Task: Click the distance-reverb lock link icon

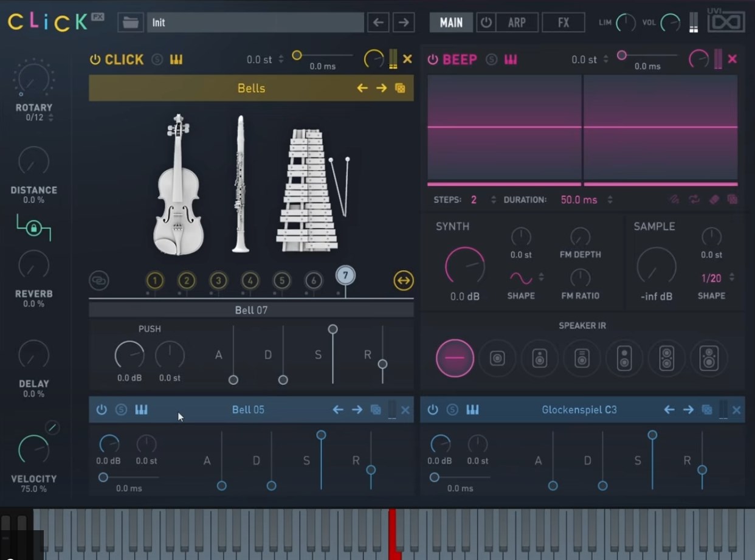Action: coord(33,229)
